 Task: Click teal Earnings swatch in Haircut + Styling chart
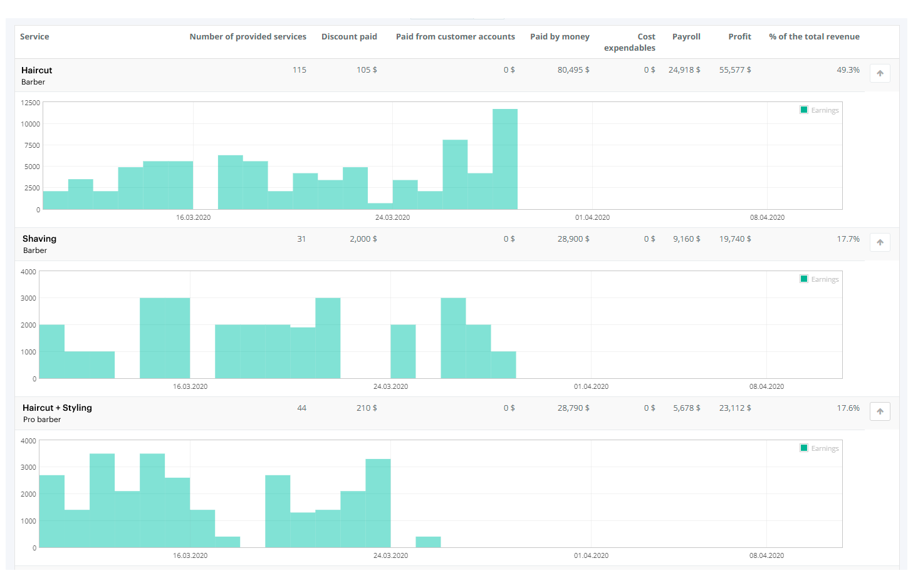click(x=804, y=448)
